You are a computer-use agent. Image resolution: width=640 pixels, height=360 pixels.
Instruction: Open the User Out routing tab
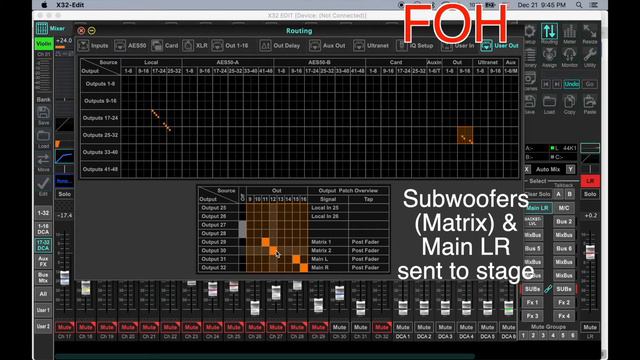pos(500,46)
